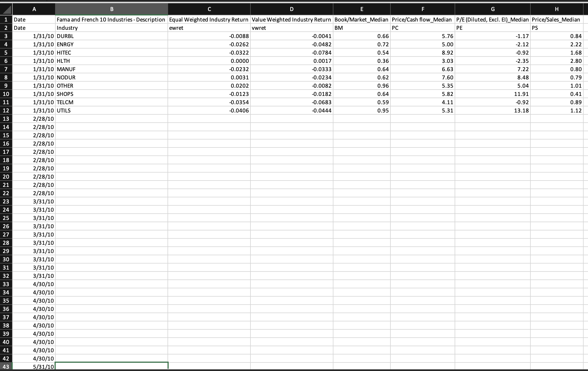This screenshot has height=371, width=588.
Task: Select row header 1
Action: [x=6, y=20]
